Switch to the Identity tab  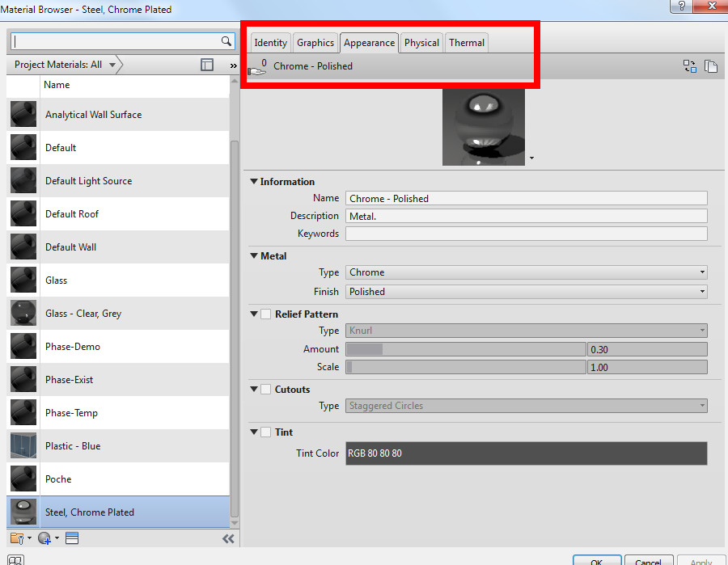271,43
